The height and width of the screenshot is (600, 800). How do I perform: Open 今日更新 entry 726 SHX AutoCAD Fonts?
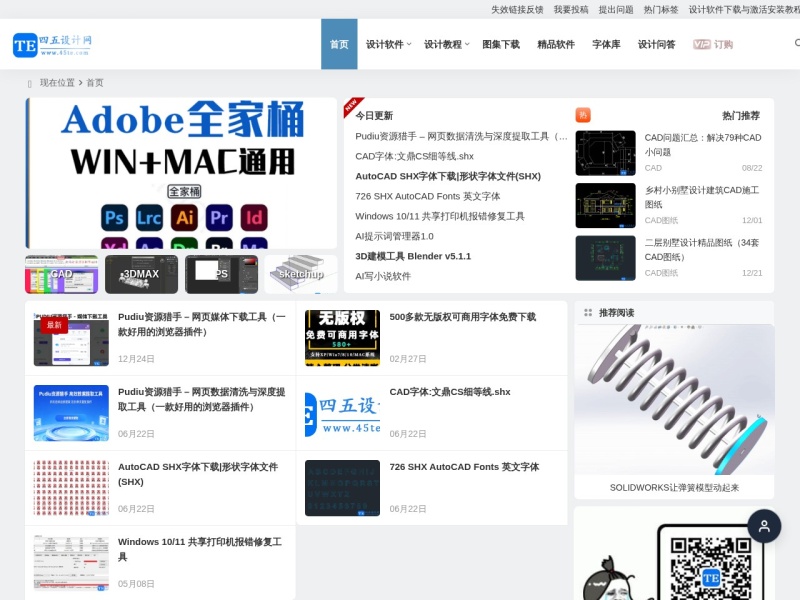click(x=428, y=196)
